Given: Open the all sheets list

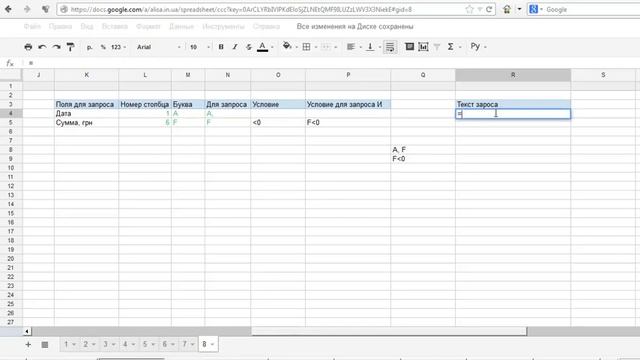Looking at the screenshot, I should (x=45, y=344).
